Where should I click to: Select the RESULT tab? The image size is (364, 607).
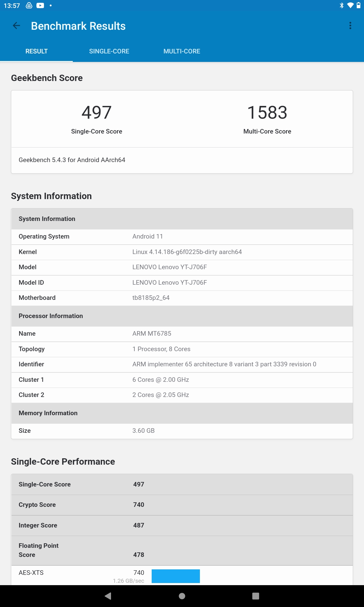[36, 51]
